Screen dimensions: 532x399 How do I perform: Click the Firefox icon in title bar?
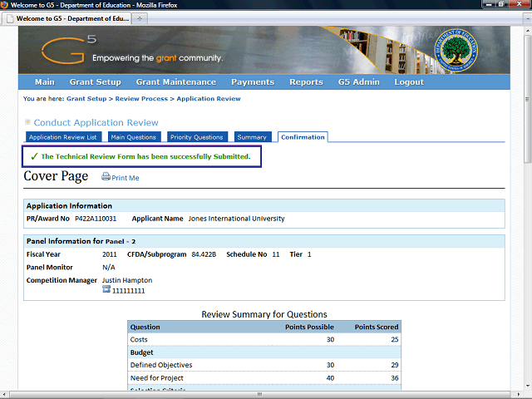5,5
